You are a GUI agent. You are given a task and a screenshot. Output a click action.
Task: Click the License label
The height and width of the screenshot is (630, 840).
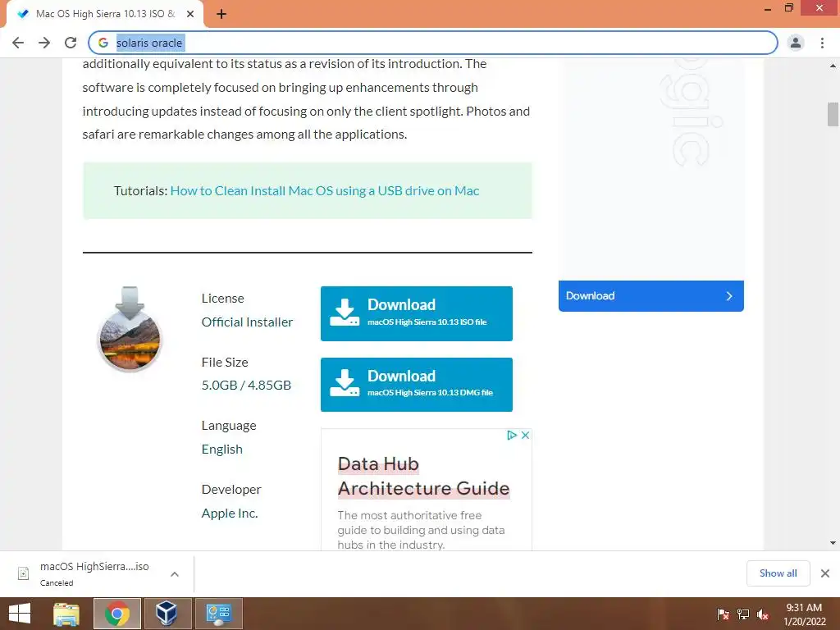tap(223, 299)
